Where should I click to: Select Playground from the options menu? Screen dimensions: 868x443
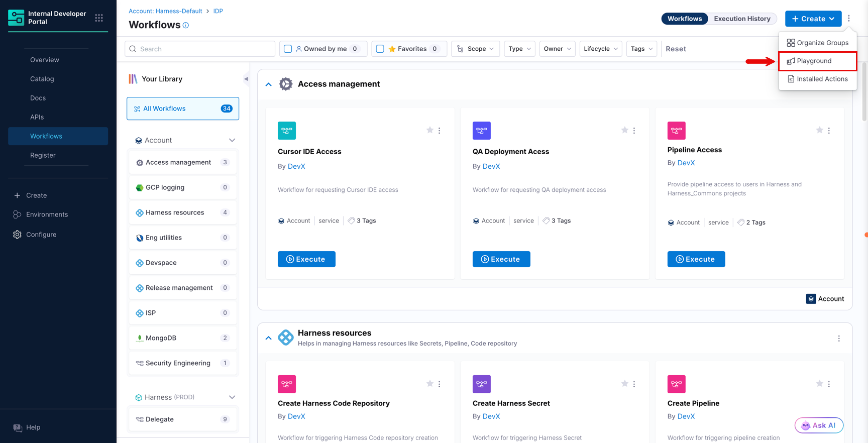tap(817, 61)
